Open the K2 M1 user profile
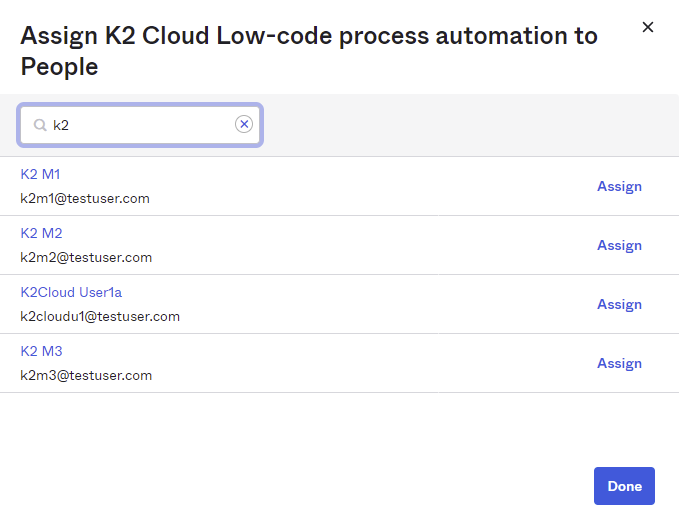 point(41,174)
